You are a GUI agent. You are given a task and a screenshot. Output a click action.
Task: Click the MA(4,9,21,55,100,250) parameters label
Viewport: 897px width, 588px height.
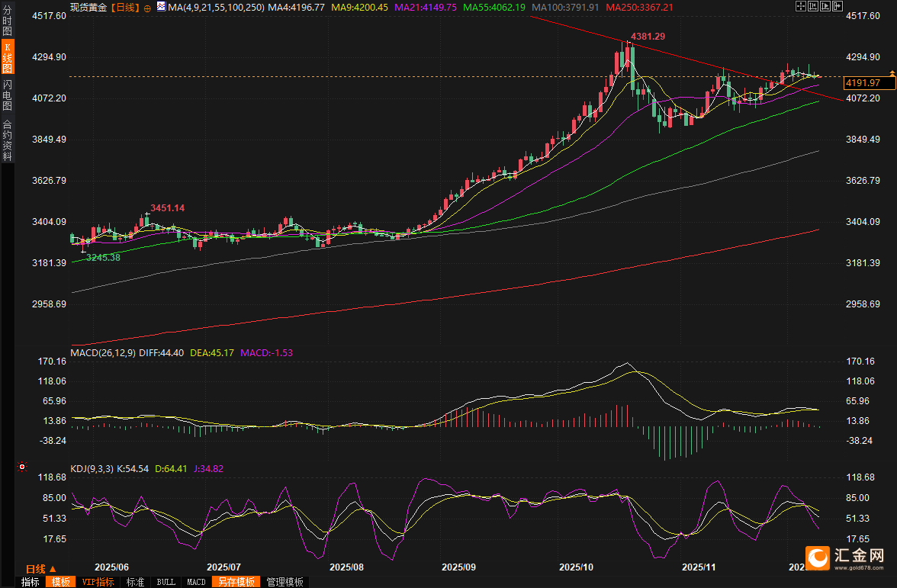217,8
